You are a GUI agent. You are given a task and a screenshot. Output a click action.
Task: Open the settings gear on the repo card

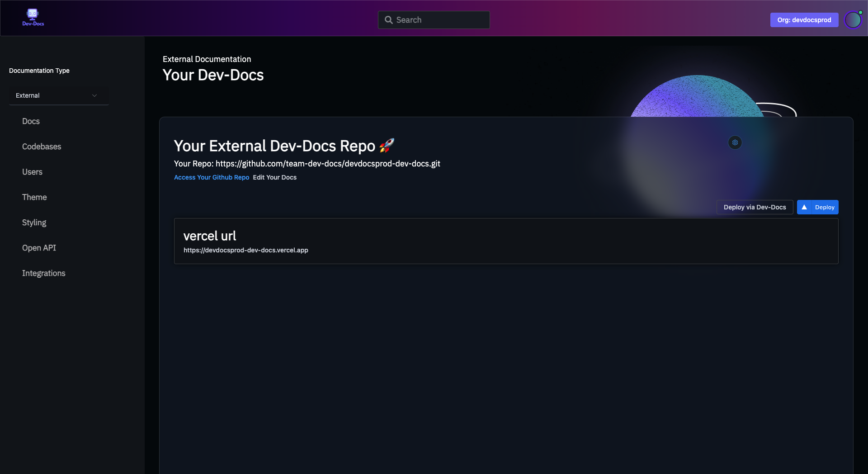735,142
